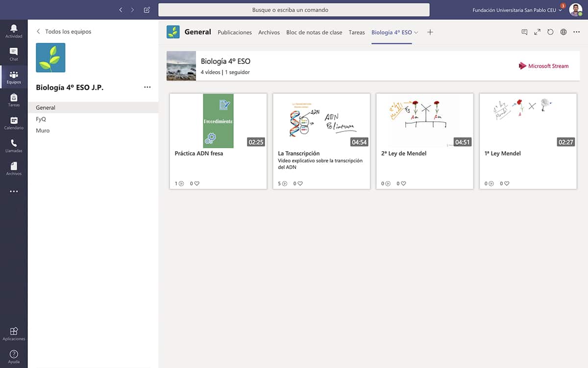Viewport: 588px width, 368px height.
Task: Switch to the Publicaciones tab
Action: coord(234,32)
